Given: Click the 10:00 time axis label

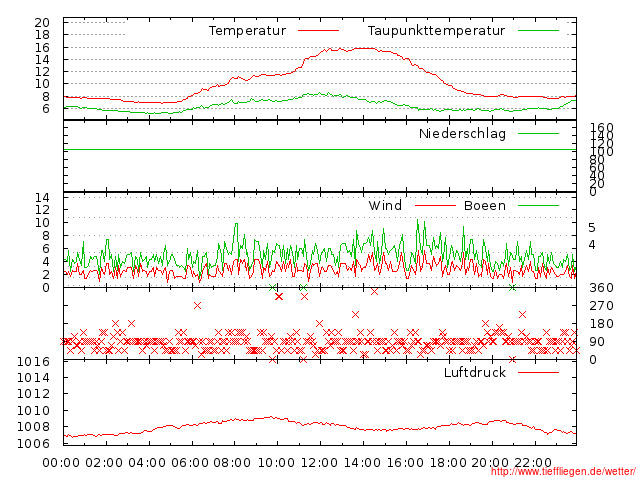Looking at the screenshot, I should coord(276,463).
